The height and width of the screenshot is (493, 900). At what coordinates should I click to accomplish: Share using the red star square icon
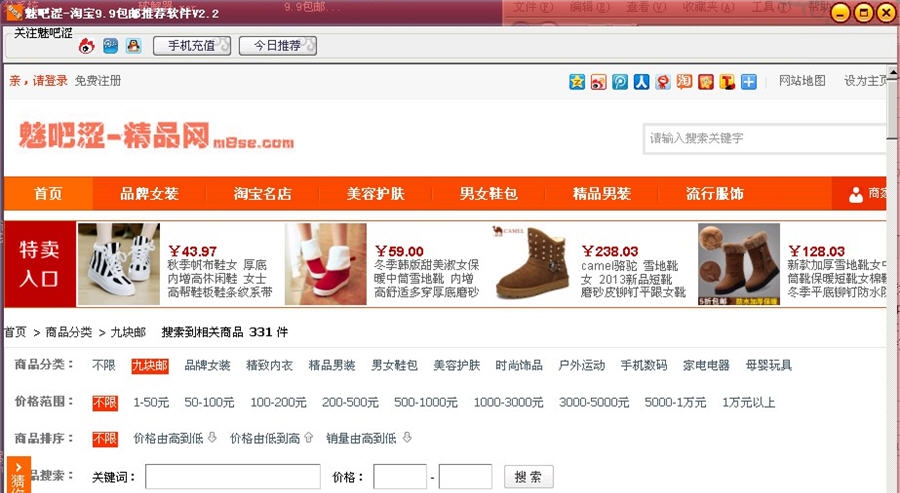click(706, 81)
